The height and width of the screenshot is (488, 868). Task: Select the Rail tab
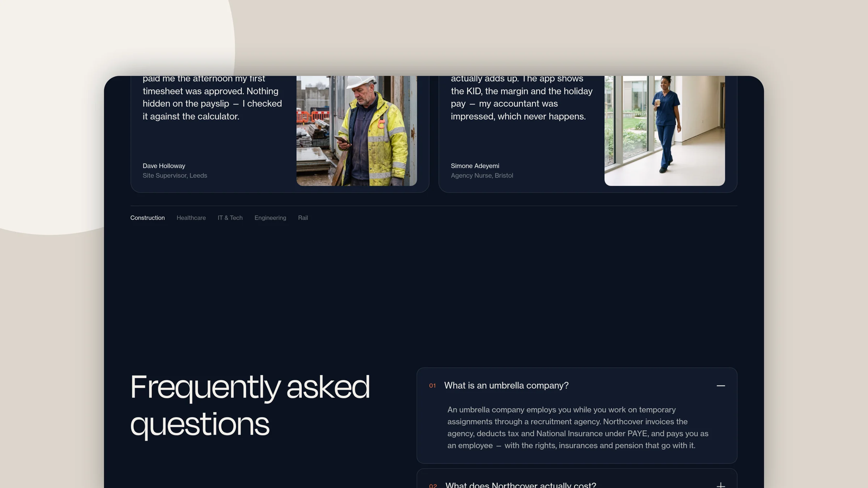point(303,218)
